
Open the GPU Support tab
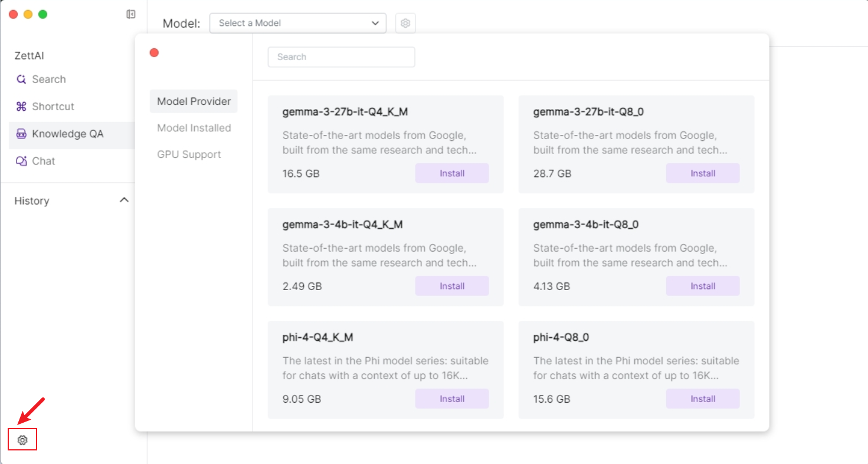(x=189, y=154)
